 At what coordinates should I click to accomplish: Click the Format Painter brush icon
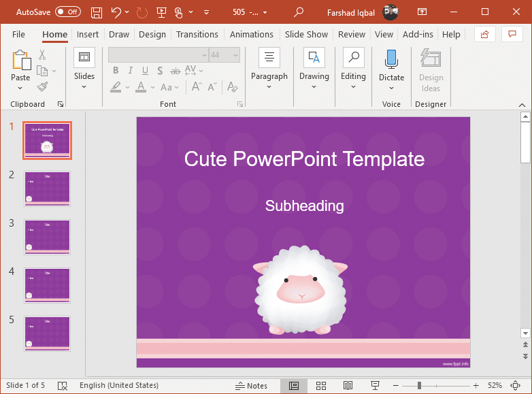[42, 87]
